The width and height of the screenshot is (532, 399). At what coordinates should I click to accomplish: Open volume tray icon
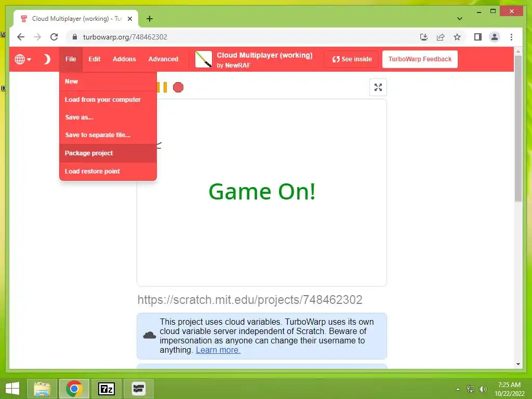[483, 389]
